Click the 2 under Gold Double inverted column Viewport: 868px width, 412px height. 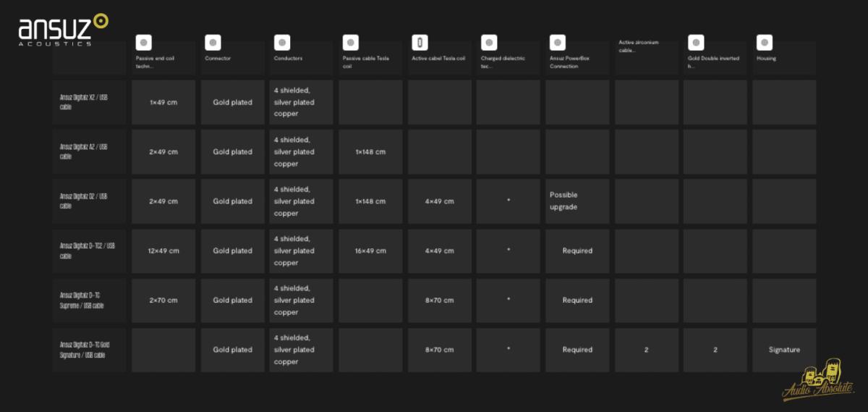click(x=715, y=350)
